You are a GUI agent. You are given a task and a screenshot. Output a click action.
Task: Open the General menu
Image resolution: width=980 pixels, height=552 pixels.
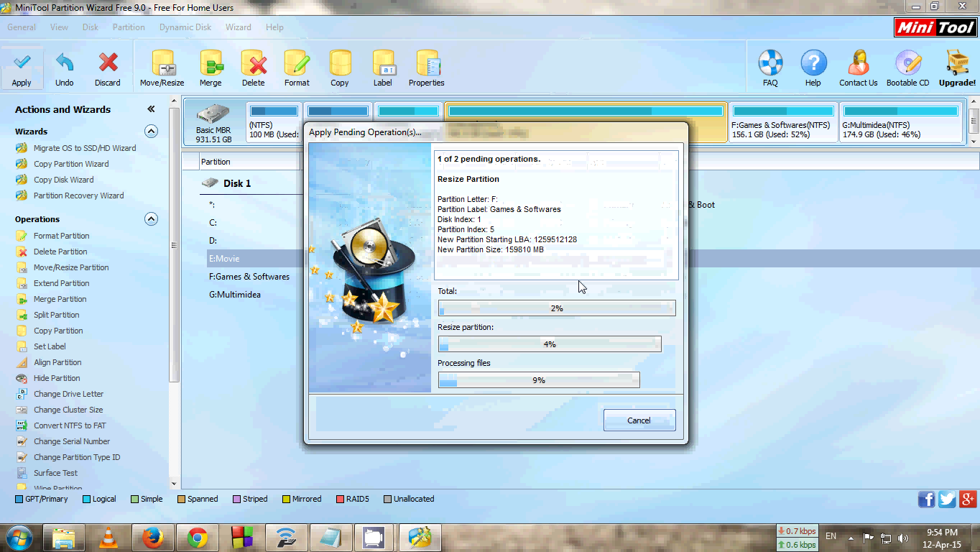[22, 27]
